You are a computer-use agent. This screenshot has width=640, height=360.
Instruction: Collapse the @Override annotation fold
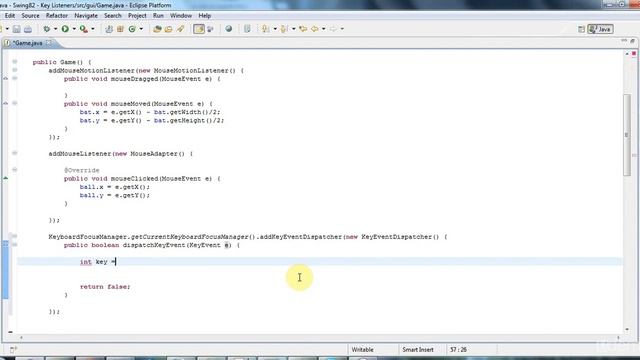pos(15,170)
